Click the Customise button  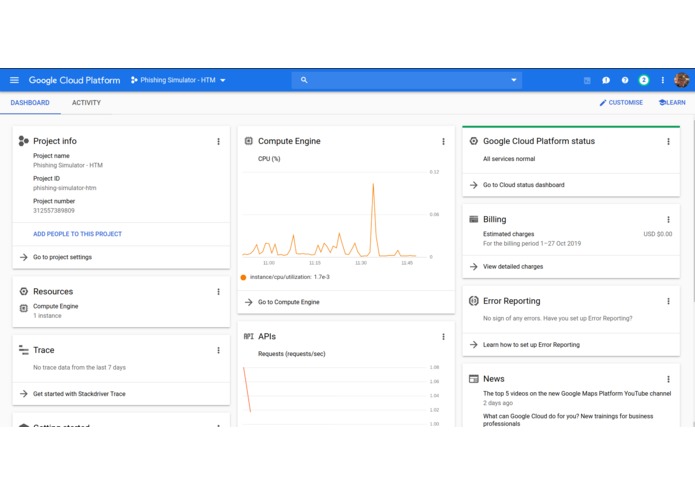[621, 103]
